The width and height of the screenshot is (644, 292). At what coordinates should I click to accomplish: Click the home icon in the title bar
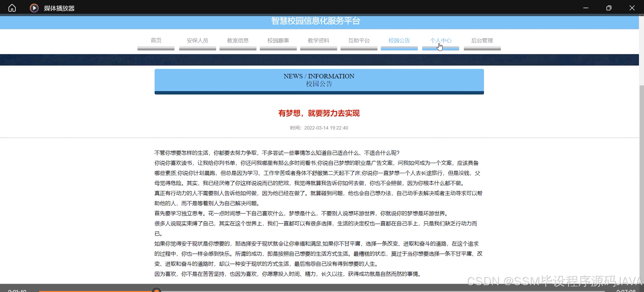point(12,8)
